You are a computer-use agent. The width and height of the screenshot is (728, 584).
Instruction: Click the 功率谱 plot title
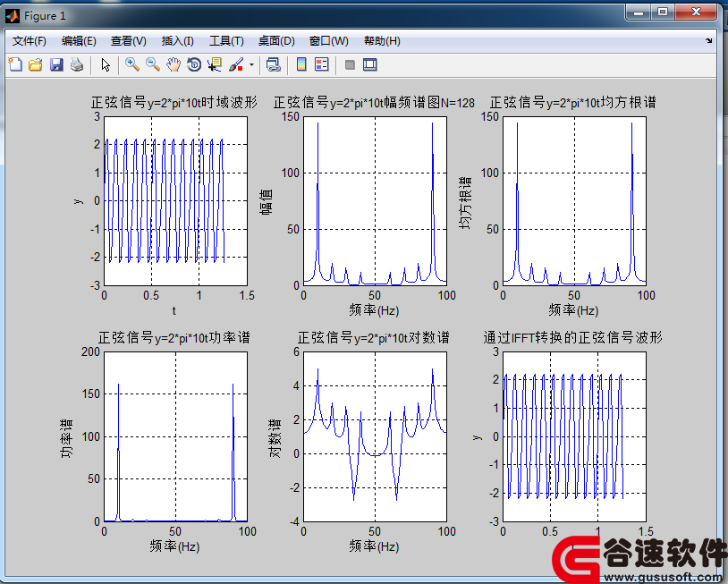click(x=174, y=337)
